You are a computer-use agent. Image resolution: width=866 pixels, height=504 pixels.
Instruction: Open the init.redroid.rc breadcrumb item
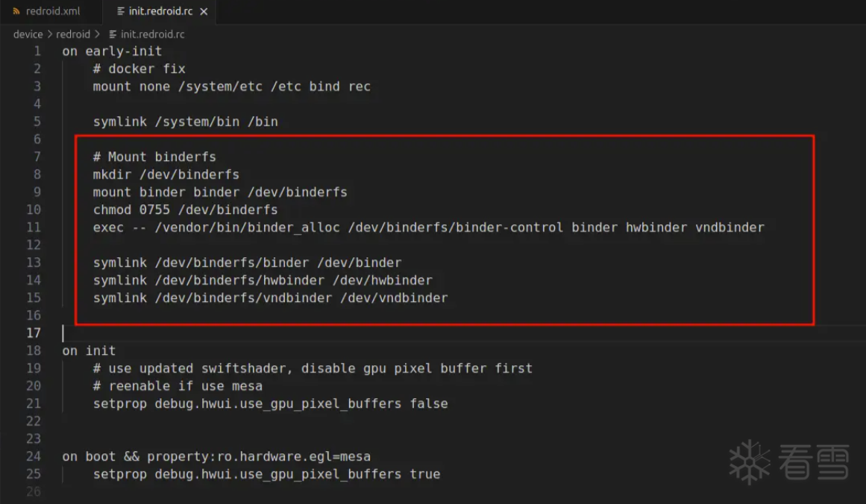coord(152,34)
